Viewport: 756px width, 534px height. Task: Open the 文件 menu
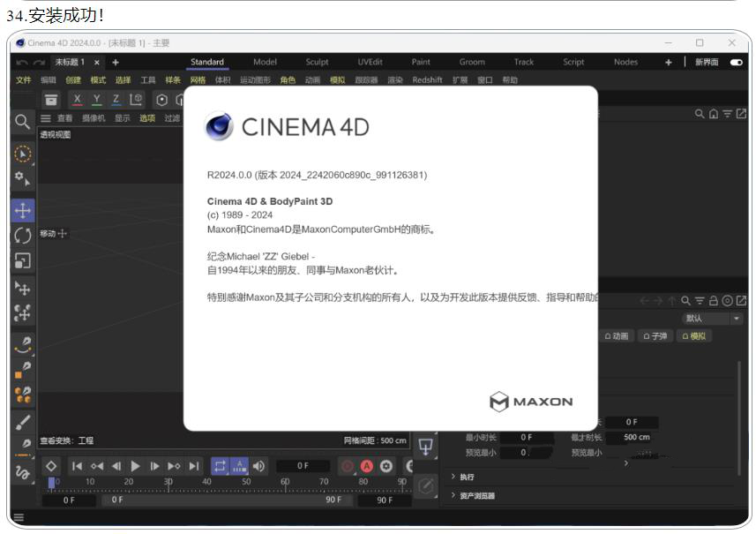(24, 80)
